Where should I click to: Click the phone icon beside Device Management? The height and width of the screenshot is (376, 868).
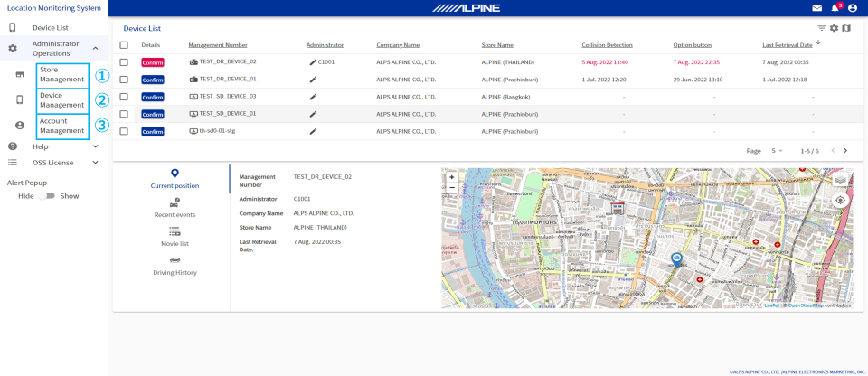pos(19,99)
